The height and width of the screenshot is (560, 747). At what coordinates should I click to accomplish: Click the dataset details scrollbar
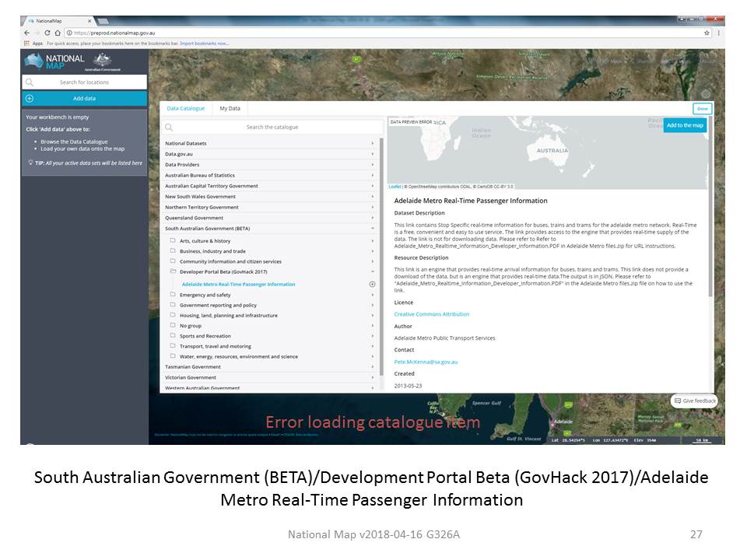pyautogui.click(x=710, y=207)
